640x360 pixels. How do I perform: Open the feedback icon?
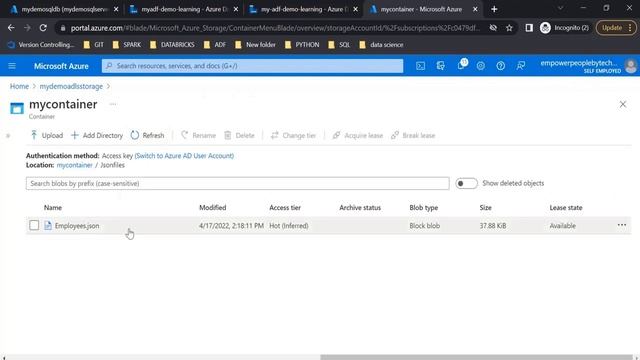(521, 66)
